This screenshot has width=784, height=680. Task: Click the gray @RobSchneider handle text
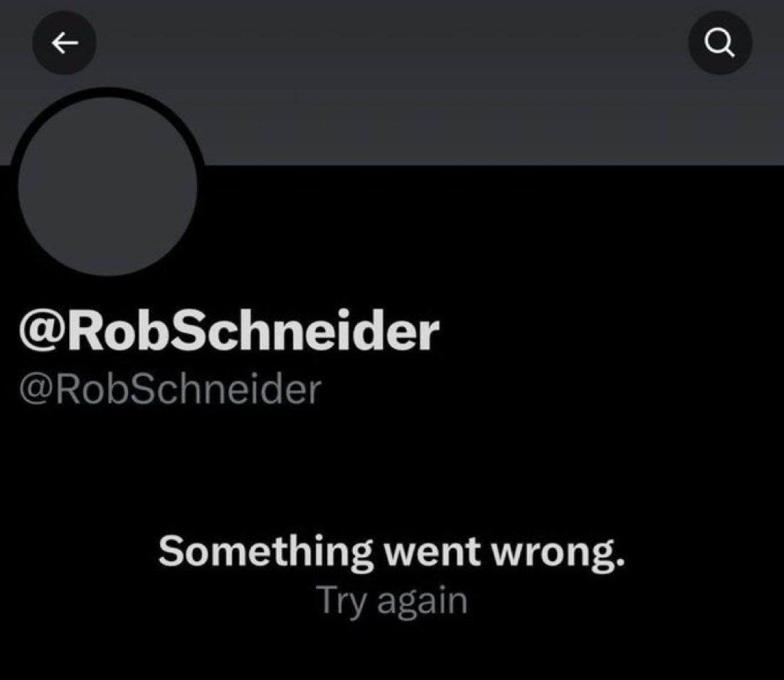(x=170, y=390)
